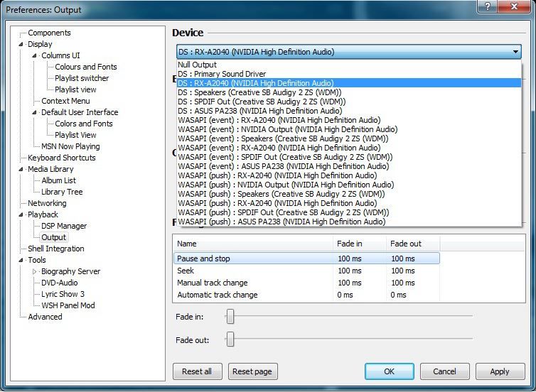Image resolution: width=536 pixels, height=392 pixels.
Task: Collapse the Default User Interface node
Action: (35, 112)
